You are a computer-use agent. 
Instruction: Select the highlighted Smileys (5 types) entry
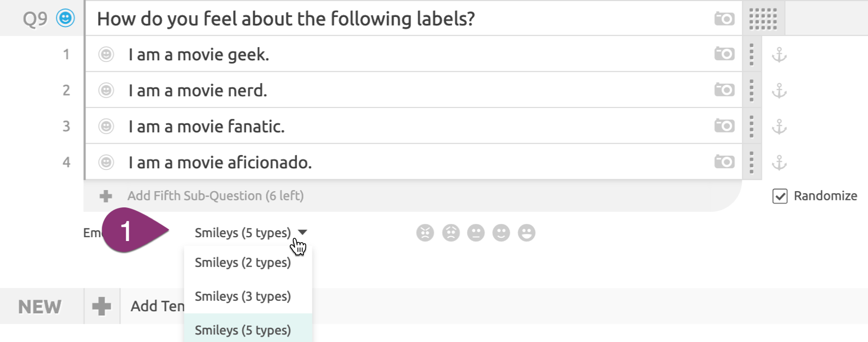point(242,329)
